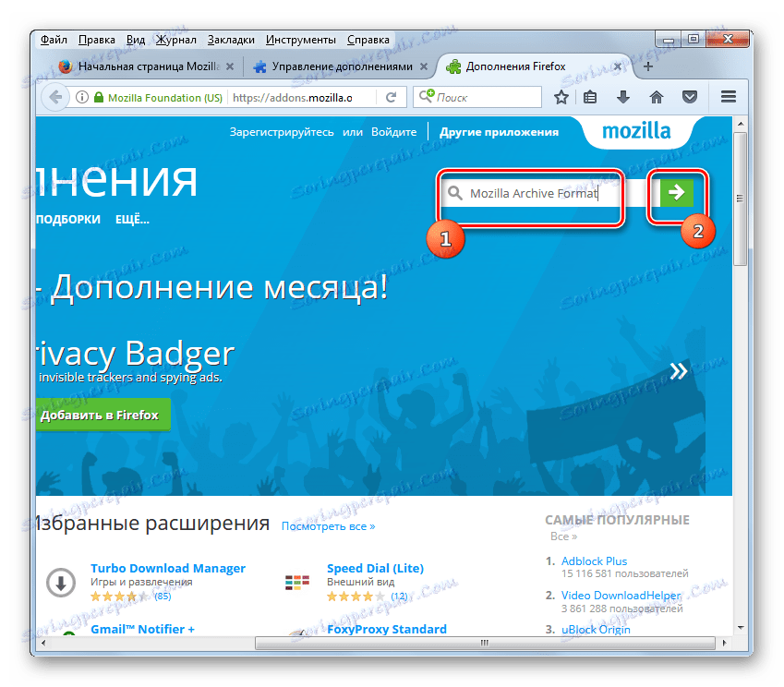Open downloads arrow icon

point(623,97)
